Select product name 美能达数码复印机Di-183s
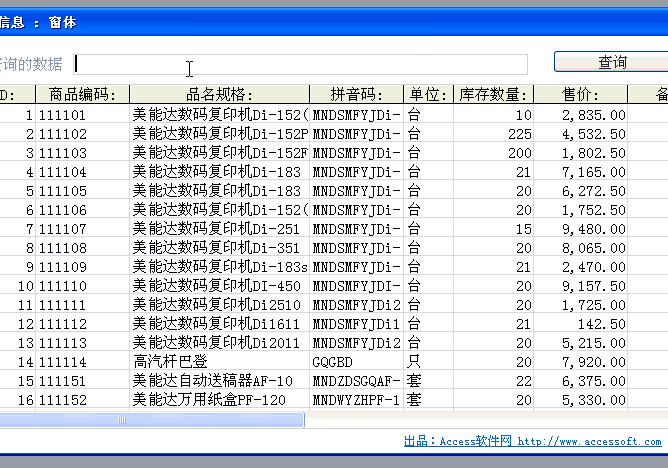 point(219,267)
